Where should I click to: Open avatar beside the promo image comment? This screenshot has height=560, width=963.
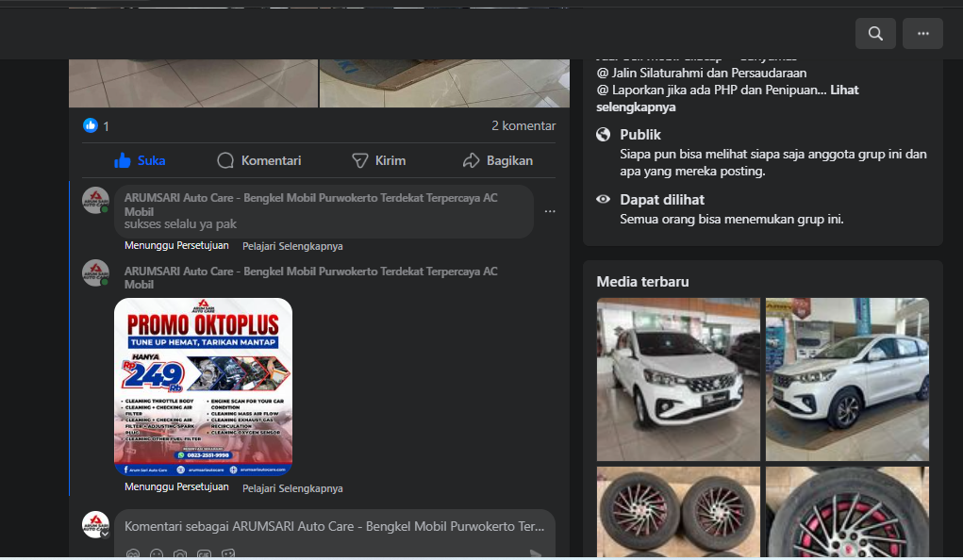96,273
